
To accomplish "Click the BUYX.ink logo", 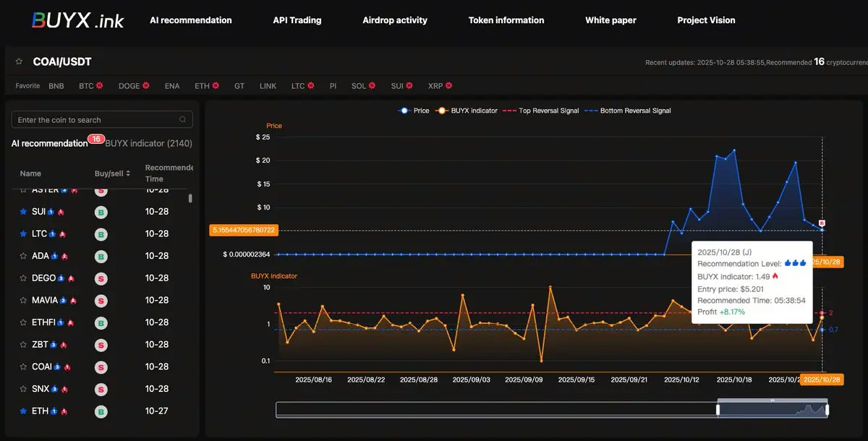I will tap(78, 20).
